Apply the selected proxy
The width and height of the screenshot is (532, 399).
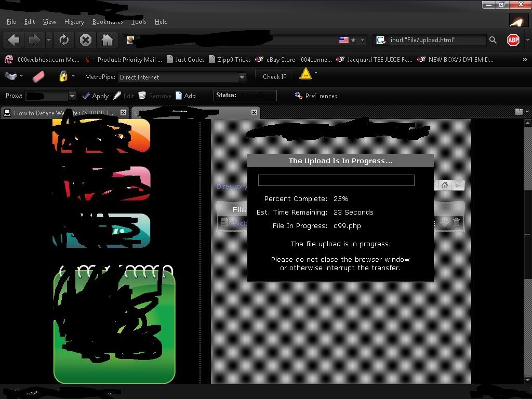point(96,96)
